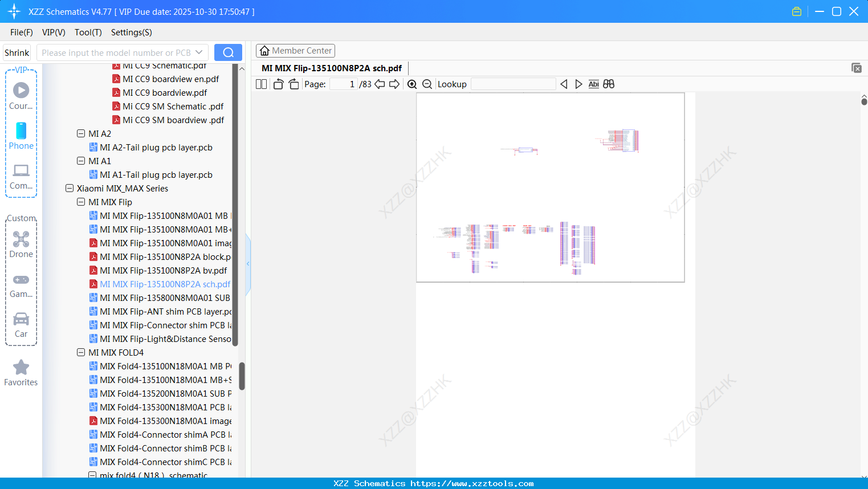Open MI MIX Flip-ANT shim PCB layer file
The width and height of the screenshot is (868, 489).
(x=160, y=311)
